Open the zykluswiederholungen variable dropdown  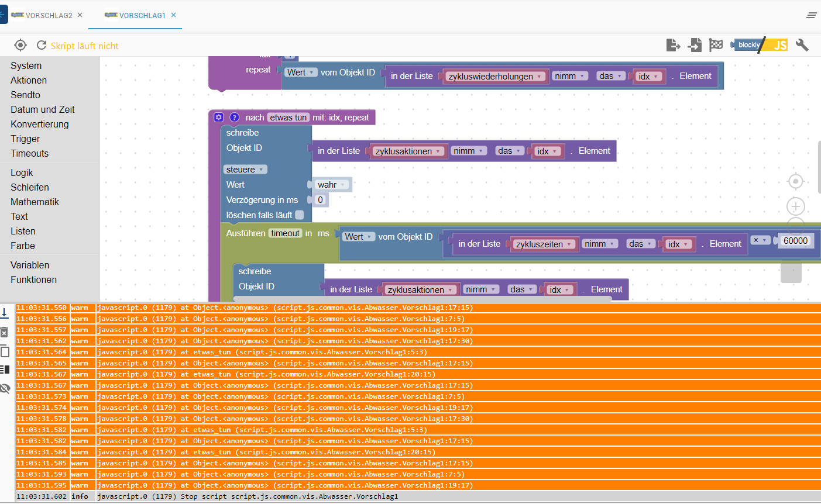click(495, 77)
